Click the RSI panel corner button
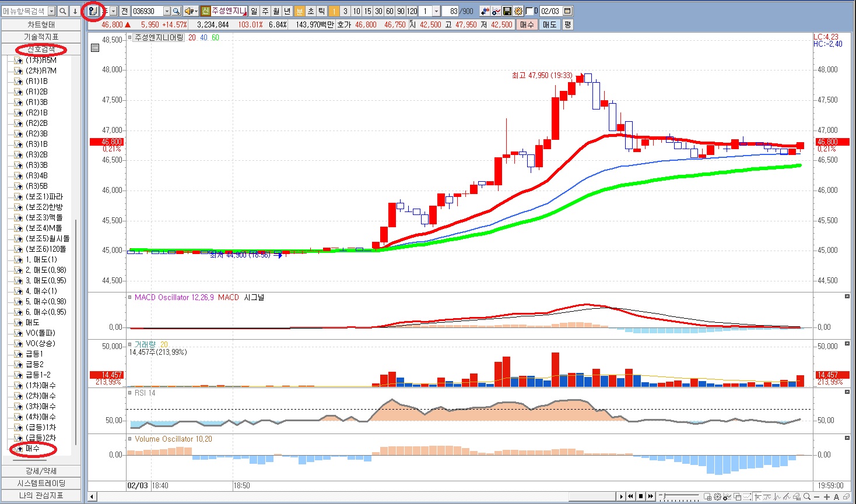The image size is (856, 504). pos(847,392)
